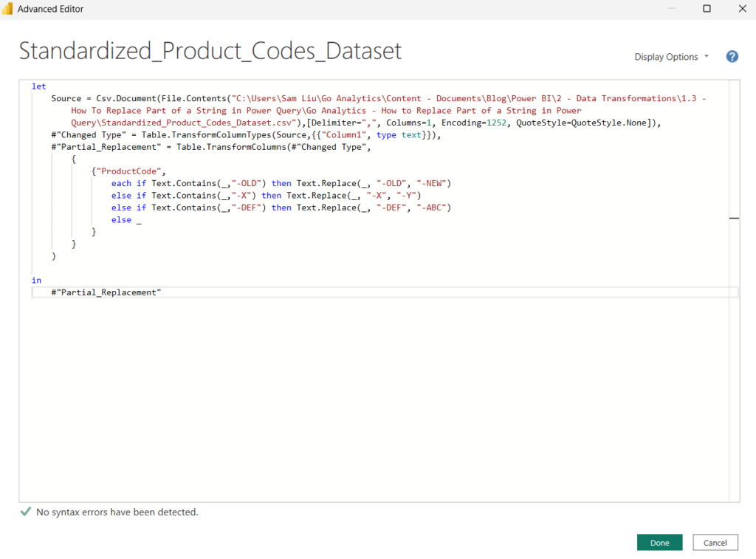Click the Done button

pos(659,543)
